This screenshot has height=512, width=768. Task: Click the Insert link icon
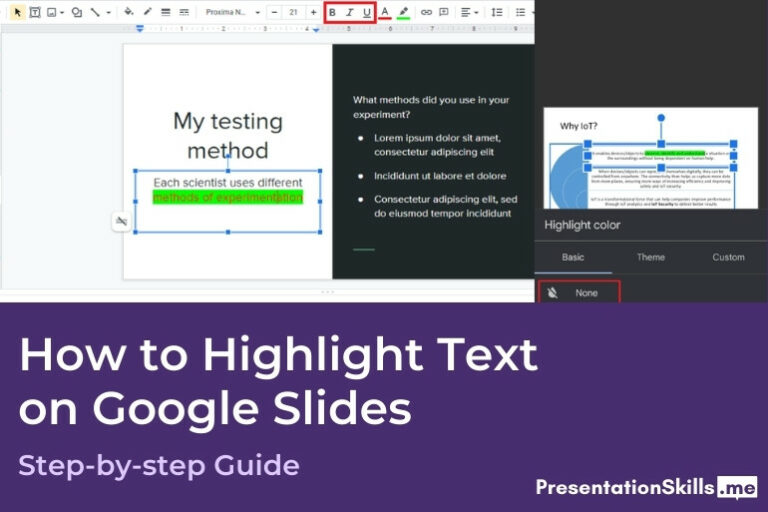click(x=426, y=12)
